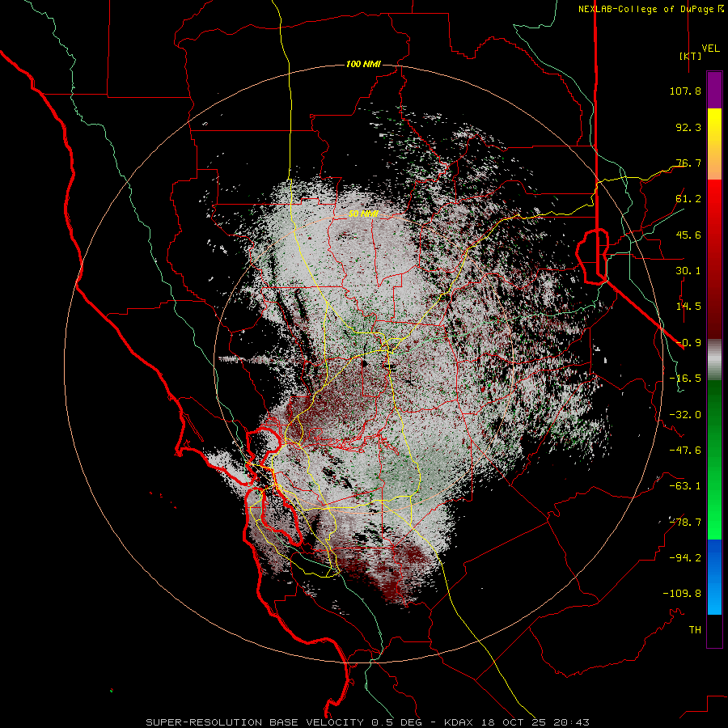Select the -78.7 velocity scale value

tap(685, 523)
